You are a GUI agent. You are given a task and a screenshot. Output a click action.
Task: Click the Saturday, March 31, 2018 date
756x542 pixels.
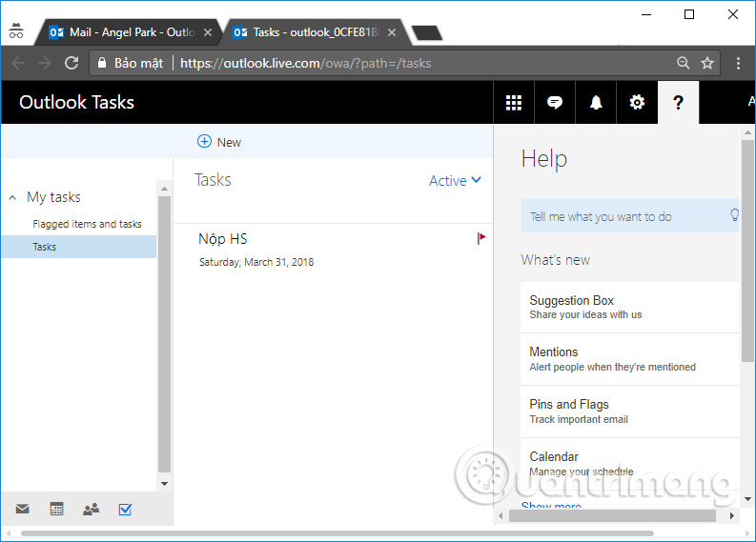(x=256, y=262)
